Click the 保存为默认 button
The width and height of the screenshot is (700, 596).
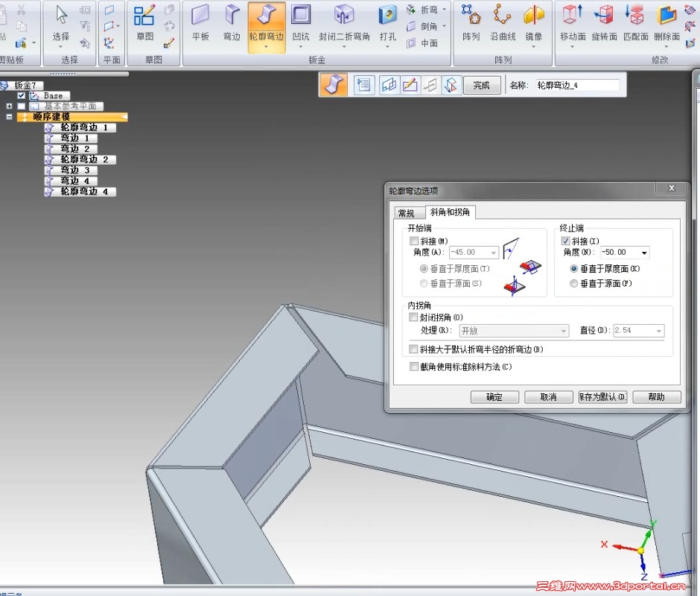pos(603,397)
